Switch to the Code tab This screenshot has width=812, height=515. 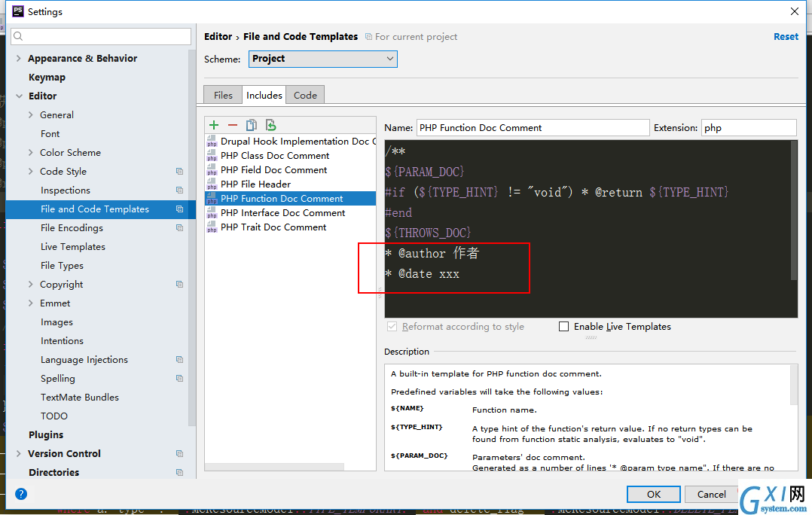pyautogui.click(x=305, y=95)
